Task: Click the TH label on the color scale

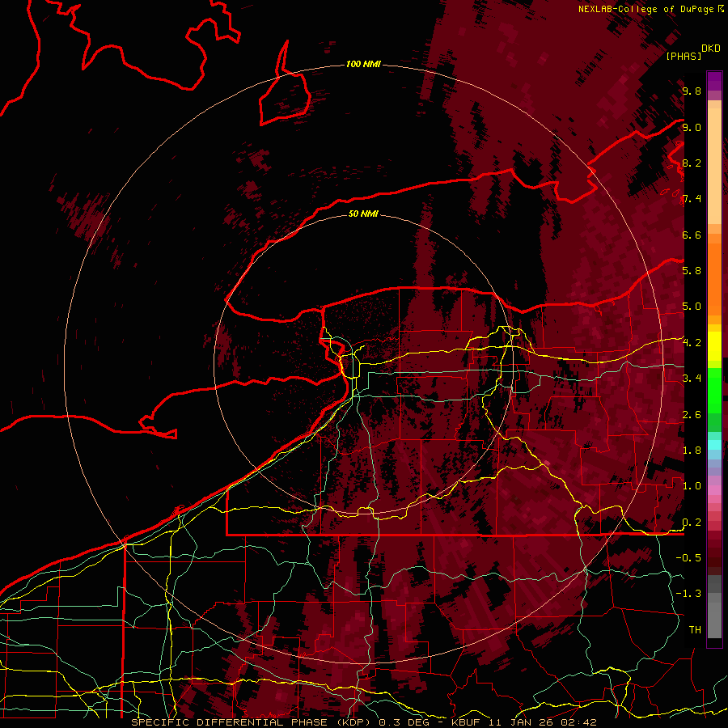Action: (695, 630)
